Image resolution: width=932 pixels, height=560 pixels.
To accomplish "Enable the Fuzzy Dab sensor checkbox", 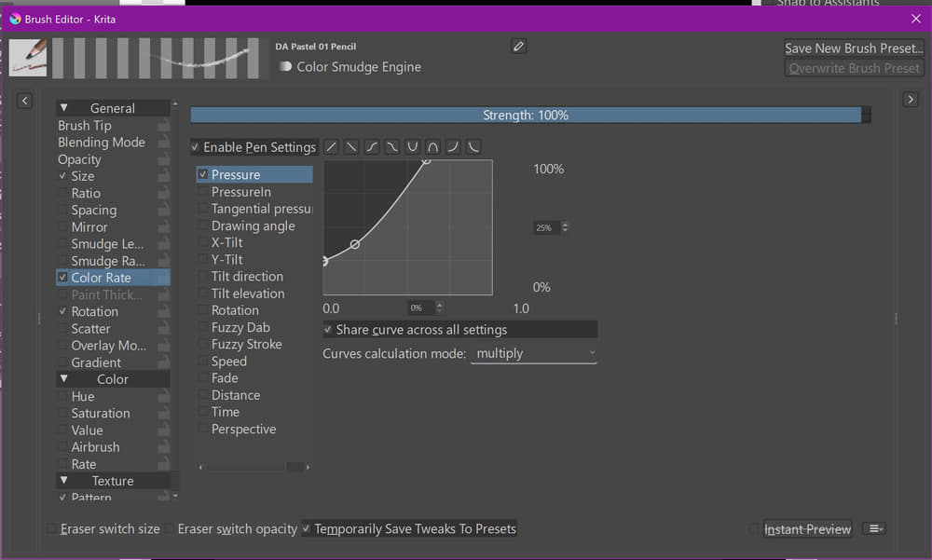I will [203, 328].
